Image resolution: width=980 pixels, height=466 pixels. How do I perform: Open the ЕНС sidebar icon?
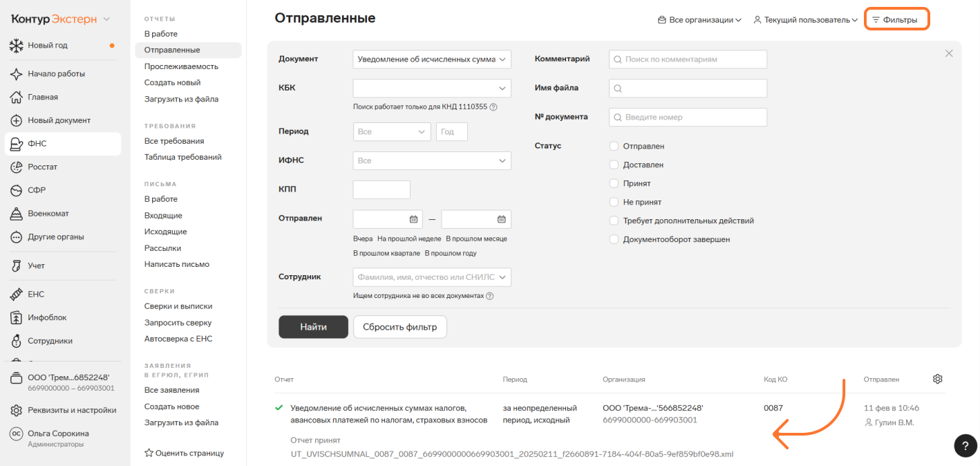(x=17, y=295)
